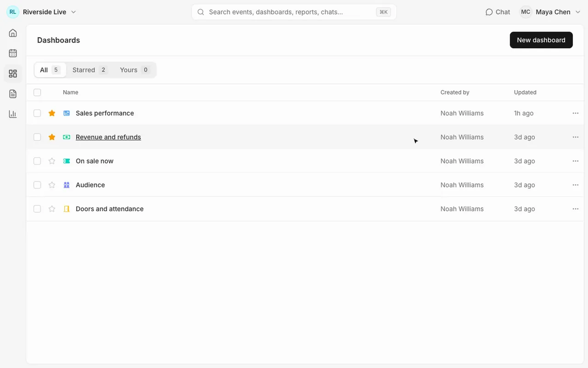This screenshot has width=588, height=368.
Task: Open the Chat button in header
Action: 498,12
